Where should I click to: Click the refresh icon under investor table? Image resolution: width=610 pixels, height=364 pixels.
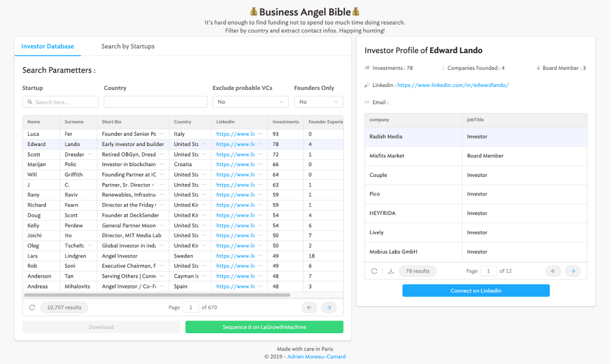click(32, 307)
